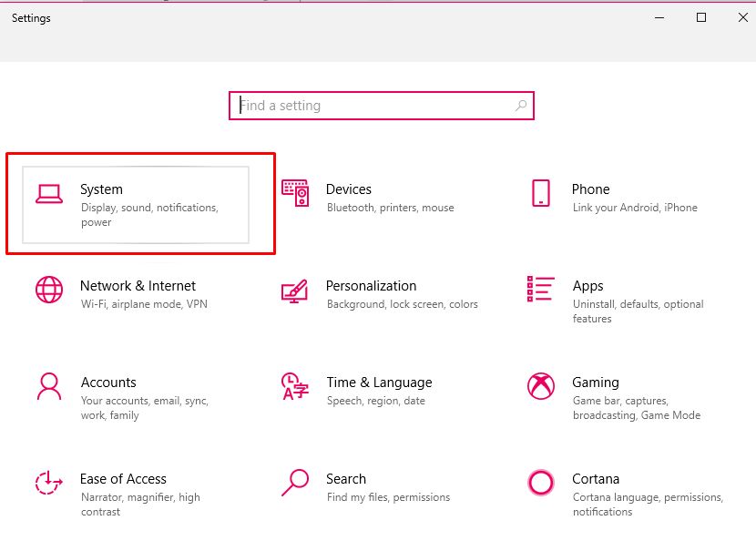756x551 pixels.
Task: Open the System settings title
Action: coord(101,189)
